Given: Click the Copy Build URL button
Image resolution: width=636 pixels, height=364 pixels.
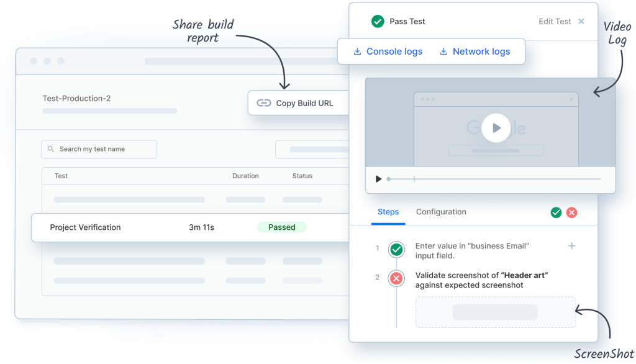Looking at the screenshot, I should click(x=297, y=103).
